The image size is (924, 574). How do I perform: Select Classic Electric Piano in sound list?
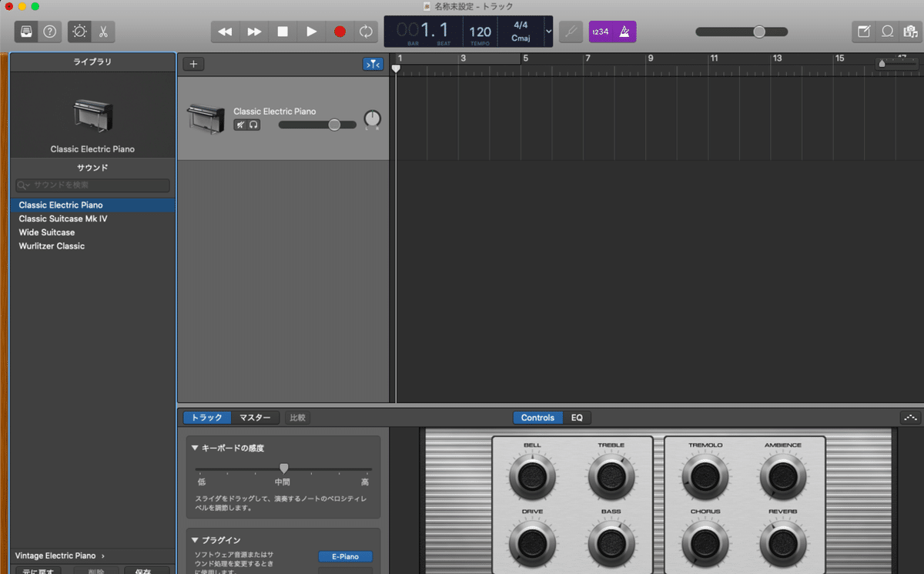tap(92, 205)
